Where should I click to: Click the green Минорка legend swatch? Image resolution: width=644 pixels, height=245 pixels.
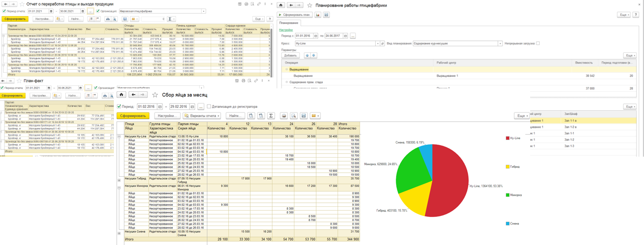(x=508, y=195)
